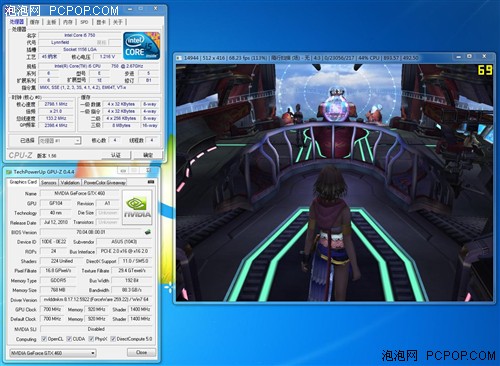Toggle the PhysX checkbox
Image resolution: width=500 pixels, height=366 pixels.
pos(91,339)
